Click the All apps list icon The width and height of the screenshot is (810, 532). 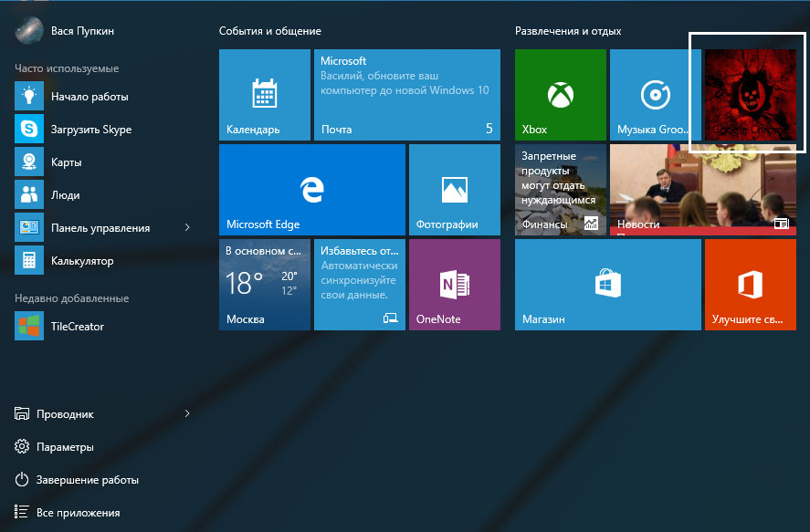coord(22,512)
